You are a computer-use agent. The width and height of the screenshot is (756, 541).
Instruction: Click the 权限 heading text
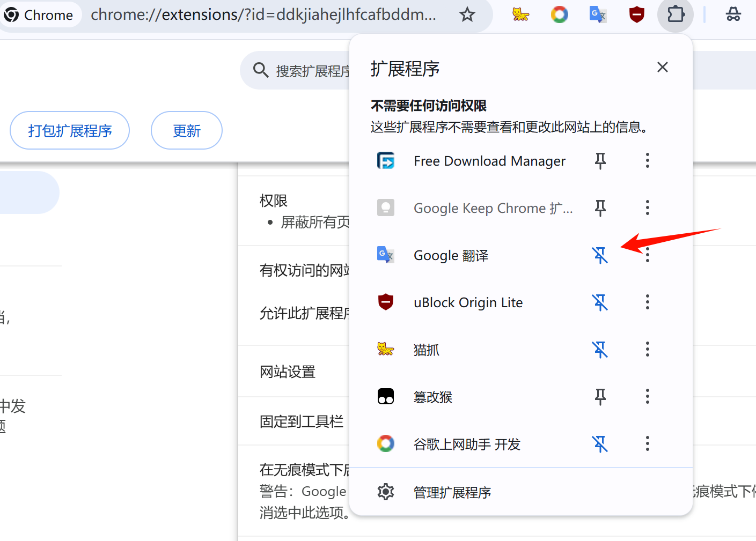tap(274, 201)
